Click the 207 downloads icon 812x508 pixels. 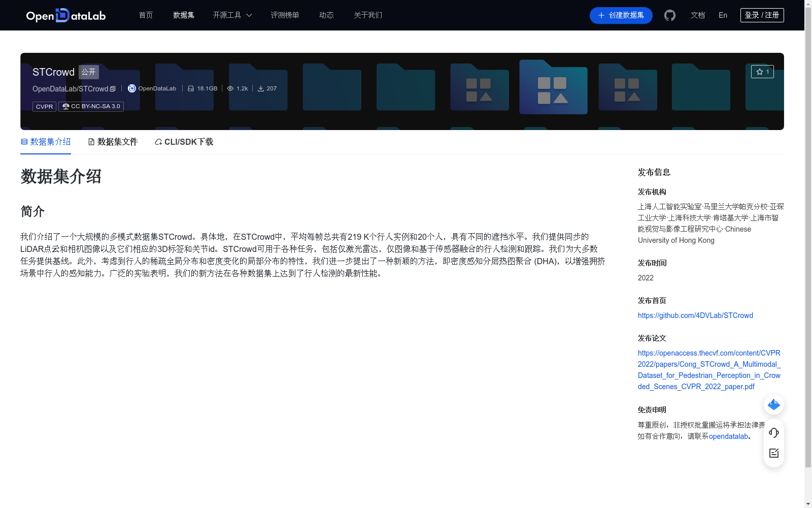click(261, 88)
